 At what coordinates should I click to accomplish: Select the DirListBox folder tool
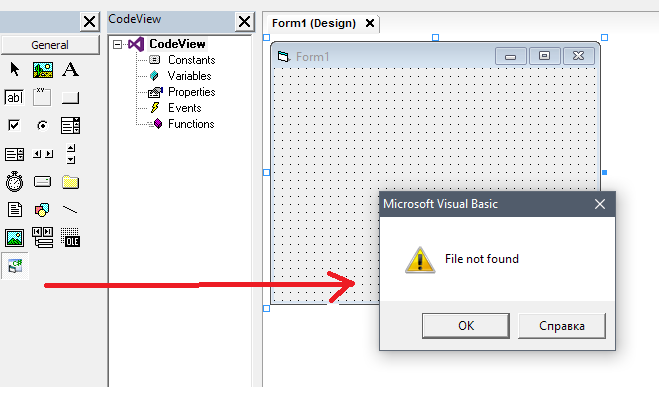[x=70, y=182]
